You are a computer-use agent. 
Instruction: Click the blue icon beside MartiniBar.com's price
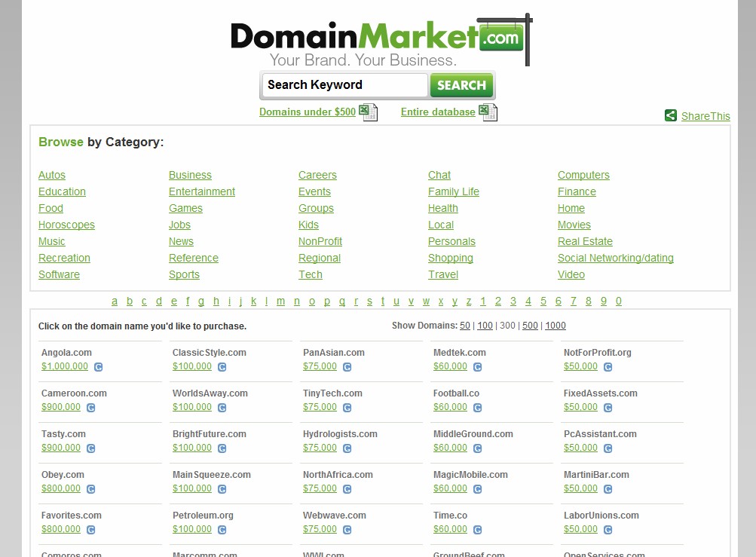(608, 489)
